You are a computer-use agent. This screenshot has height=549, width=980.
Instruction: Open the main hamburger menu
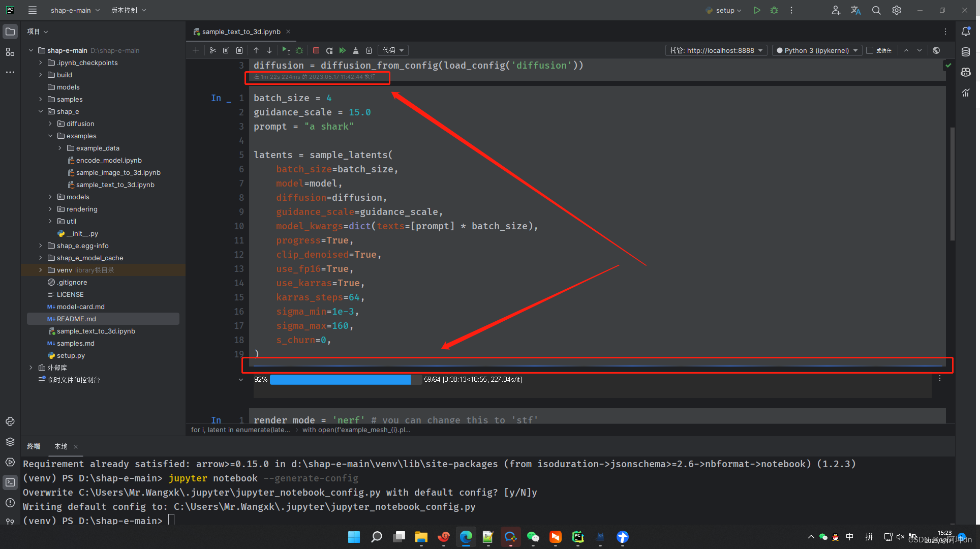(33, 10)
